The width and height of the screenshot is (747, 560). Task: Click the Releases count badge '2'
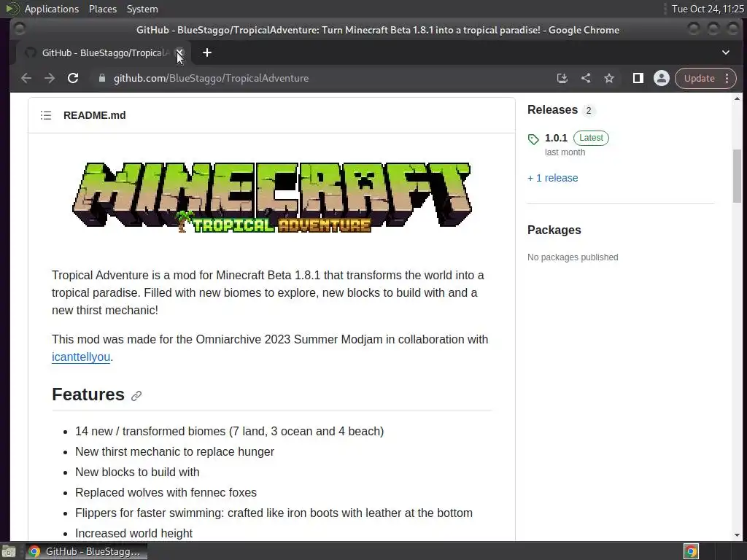point(589,111)
